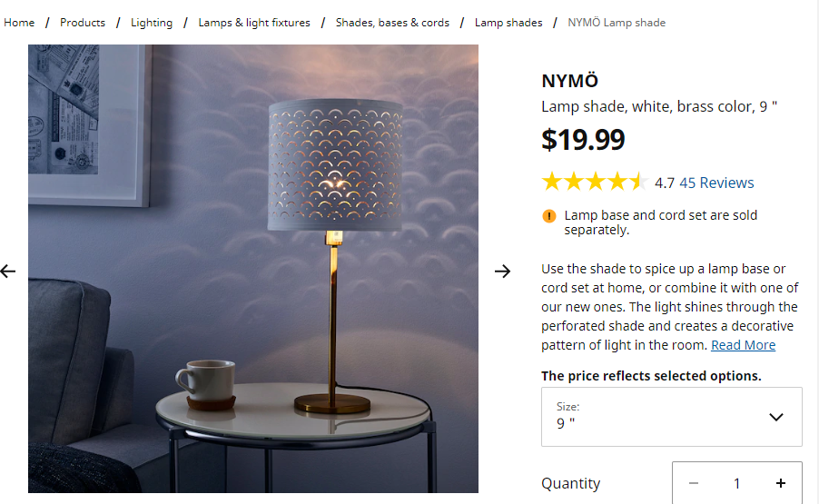Click the orange warning info icon
This screenshot has width=819, height=504.
[x=549, y=216]
